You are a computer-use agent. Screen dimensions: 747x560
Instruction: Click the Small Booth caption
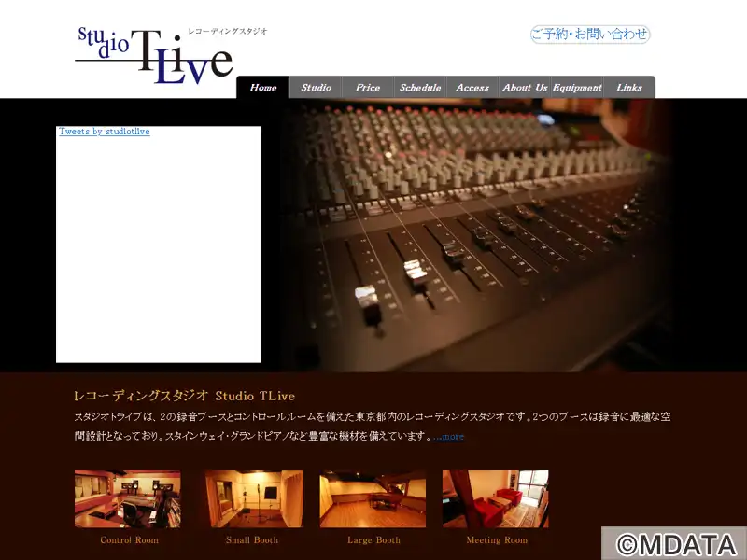point(252,540)
